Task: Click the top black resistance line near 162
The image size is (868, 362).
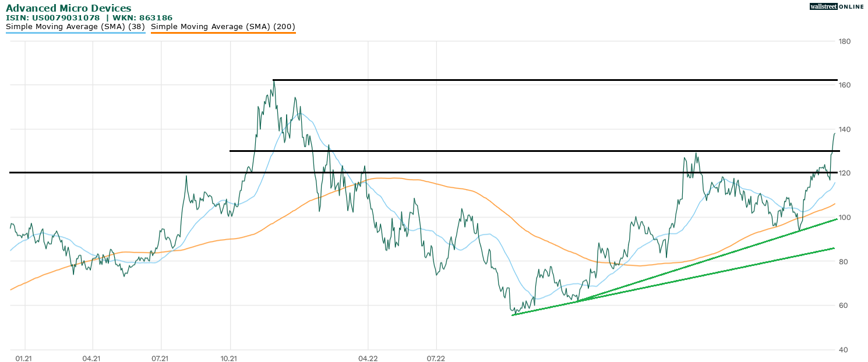Action: (553, 80)
